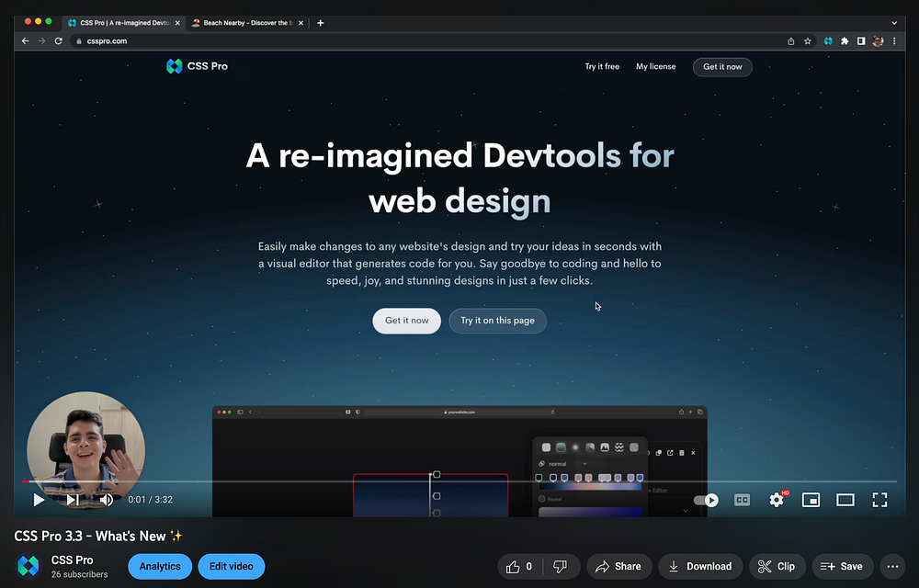The image size is (919, 588).
Task: Open a new browser tab with plus
Action: point(320,23)
